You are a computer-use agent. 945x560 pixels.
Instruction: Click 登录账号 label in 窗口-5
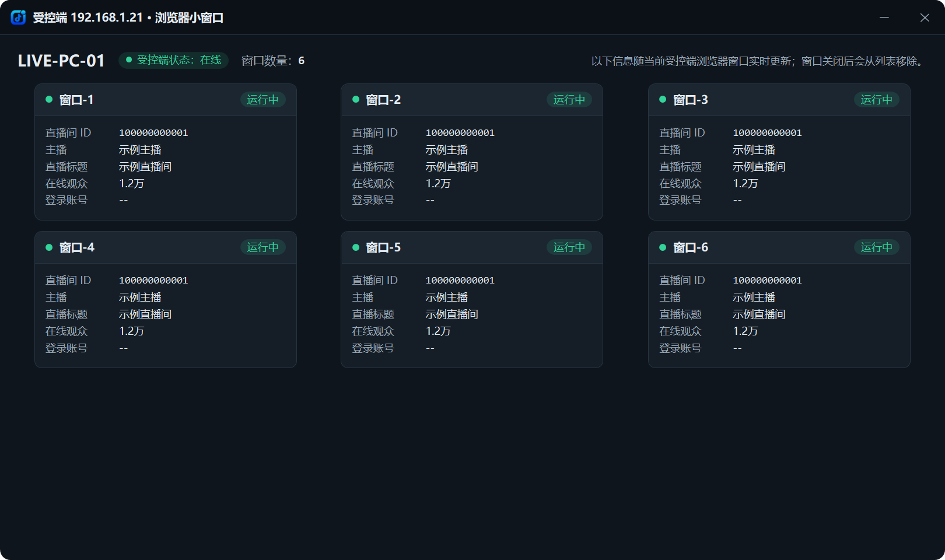coord(373,348)
